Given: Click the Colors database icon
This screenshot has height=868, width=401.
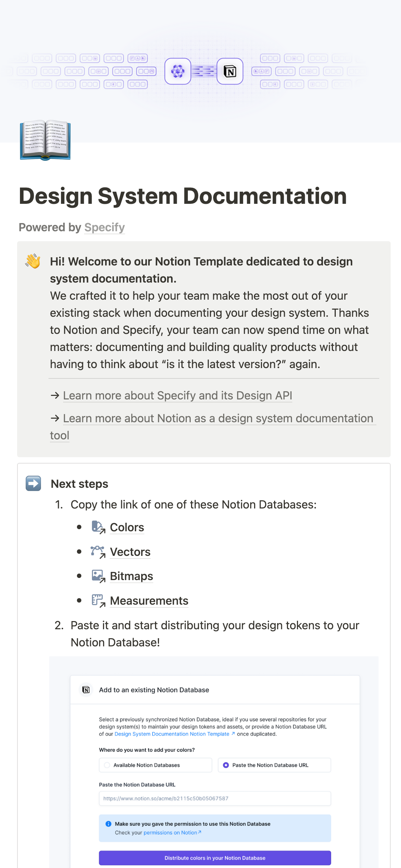Looking at the screenshot, I should [x=98, y=527].
